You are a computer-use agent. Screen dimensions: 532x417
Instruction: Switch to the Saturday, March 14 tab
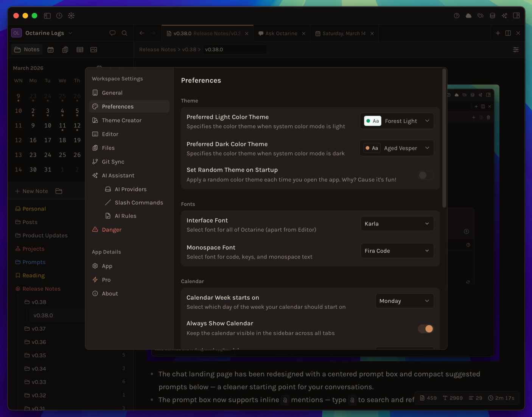(x=344, y=33)
